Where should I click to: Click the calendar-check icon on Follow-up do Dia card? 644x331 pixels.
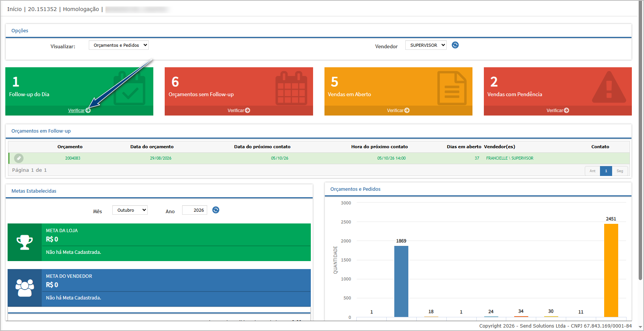(129, 88)
